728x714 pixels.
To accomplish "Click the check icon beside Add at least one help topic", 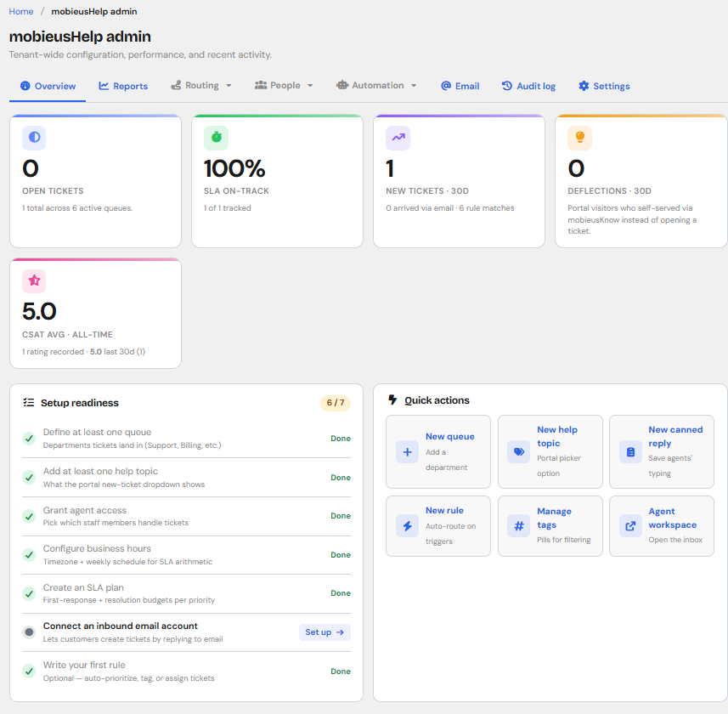I will pos(29,477).
